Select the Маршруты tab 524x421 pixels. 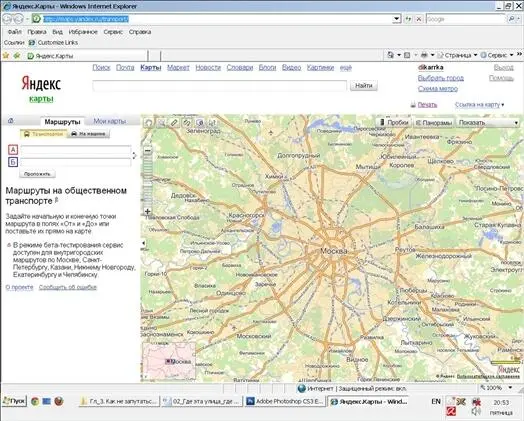tap(62, 121)
